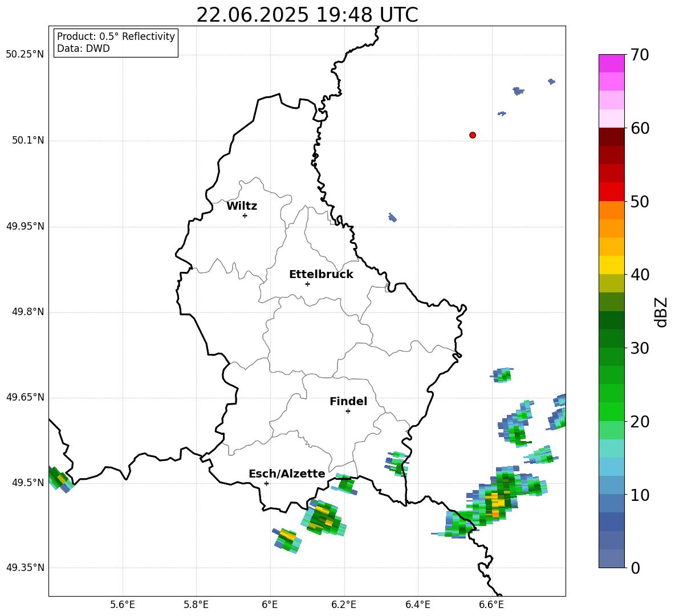The width and height of the screenshot is (675, 616).
Task: Click the dark red colorbar segment below 60
Action: click(611, 137)
